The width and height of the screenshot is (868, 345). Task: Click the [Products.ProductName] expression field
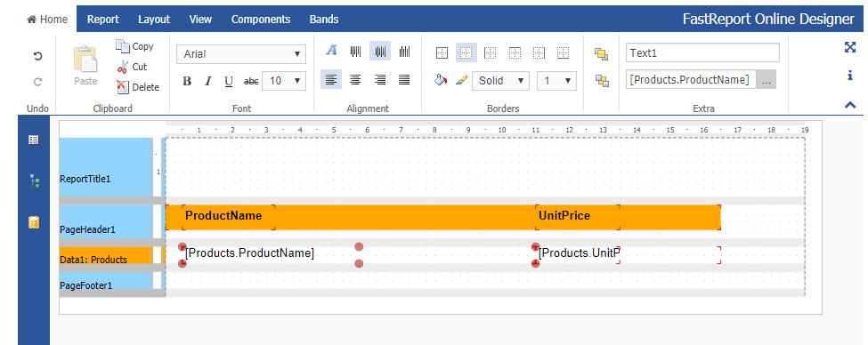[690, 79]
